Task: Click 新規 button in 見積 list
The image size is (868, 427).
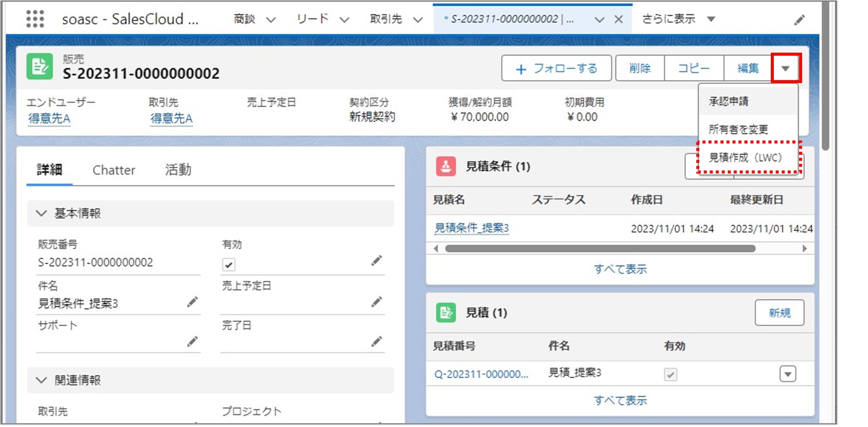Action: [x=779, y=313]
